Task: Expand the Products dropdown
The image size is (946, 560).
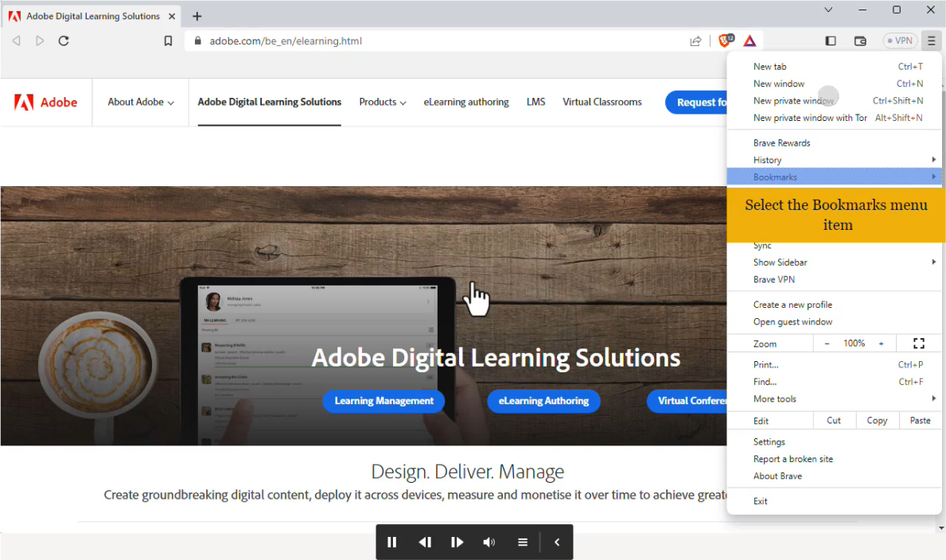Action: coord(383,102)
